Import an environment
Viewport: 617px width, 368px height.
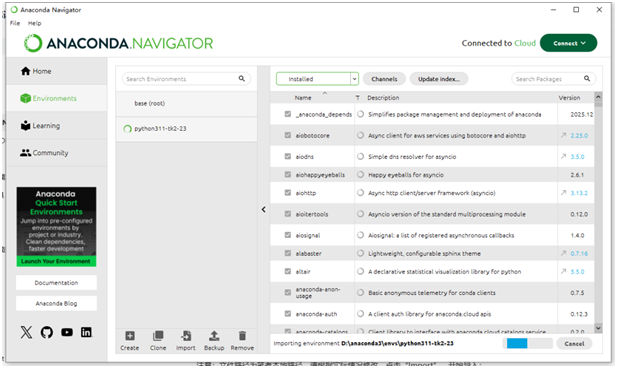[x=186, y=341]
